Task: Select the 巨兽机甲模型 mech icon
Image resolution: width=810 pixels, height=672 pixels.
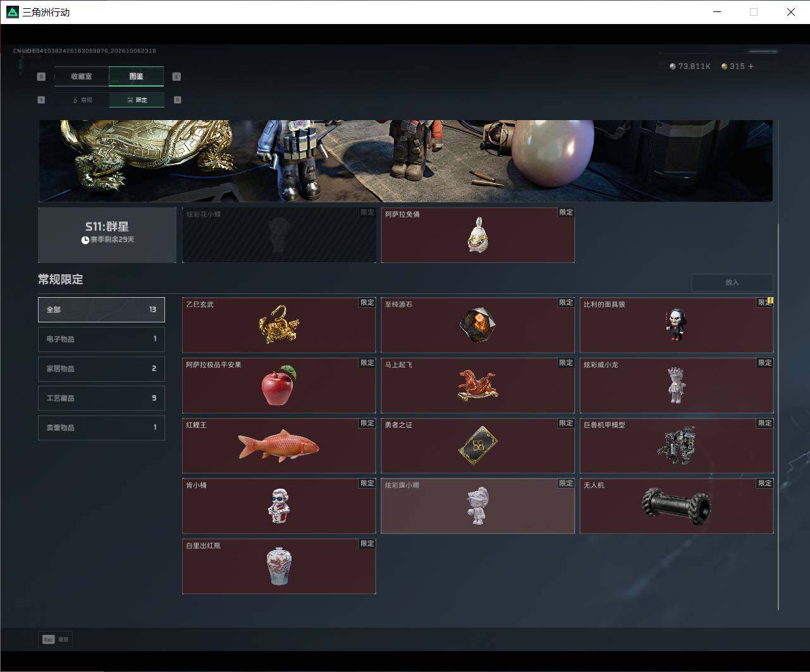Action: [x=676, y=446]
